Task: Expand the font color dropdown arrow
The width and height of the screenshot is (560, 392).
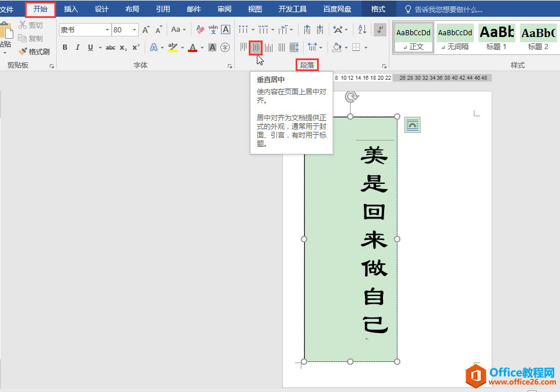Action: click(x=202, y=47)
